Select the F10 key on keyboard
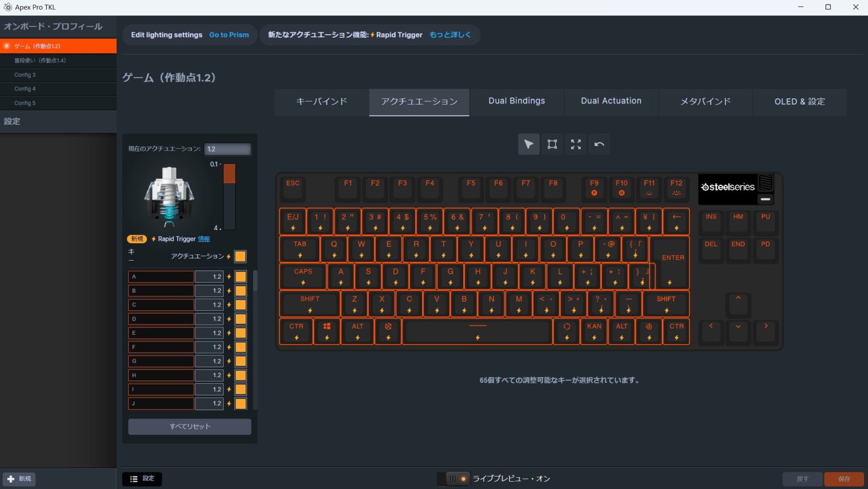The height and width of the screenshot is (489, 868). click(622, 189)
